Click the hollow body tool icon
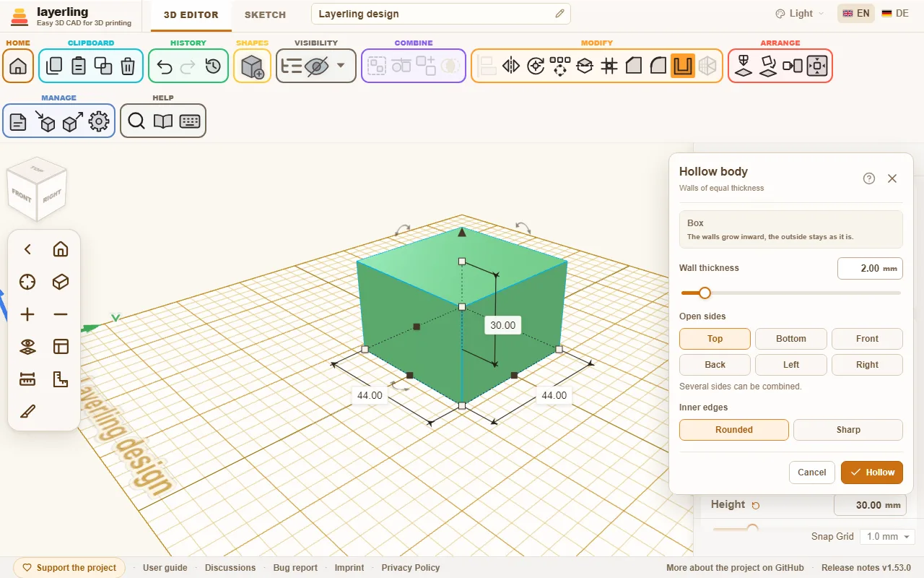Screen dimensions: 924x578 coord(683,66)
